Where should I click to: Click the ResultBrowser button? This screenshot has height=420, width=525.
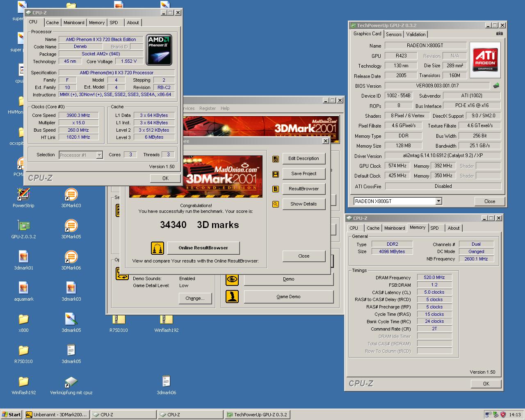[304, 189]
